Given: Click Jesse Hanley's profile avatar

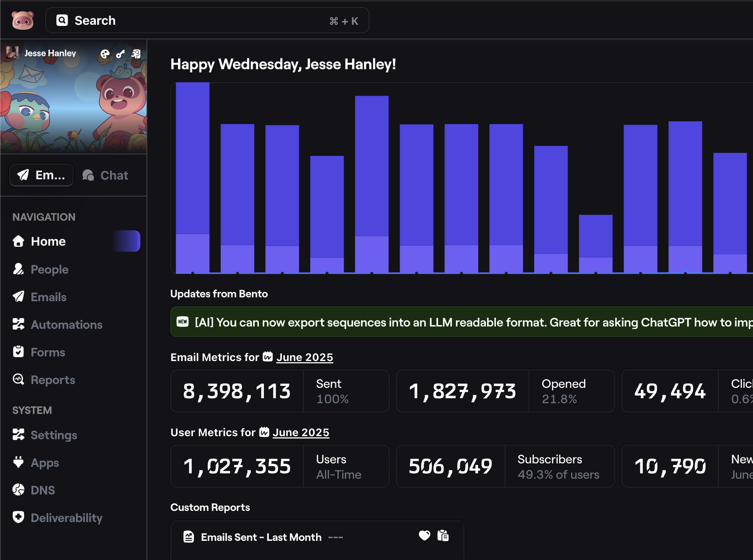Looking at the screenshot, I should coord(12,53).
